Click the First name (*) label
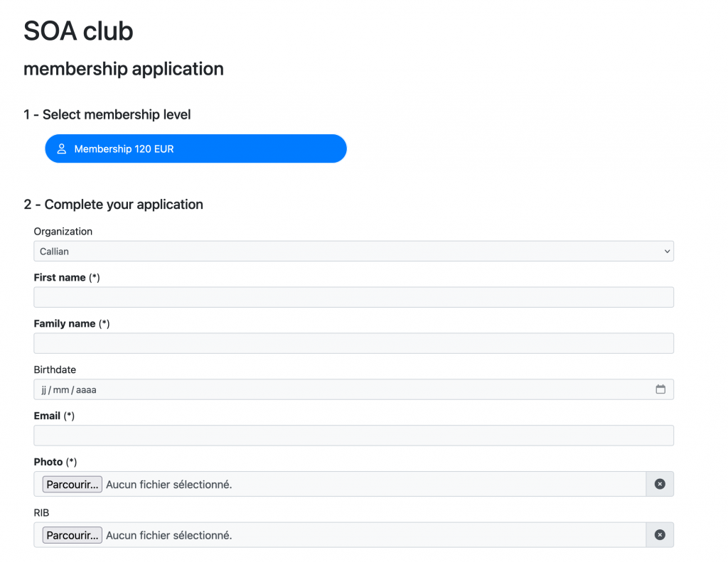This screenshot has width=728, height=562. 67,278
